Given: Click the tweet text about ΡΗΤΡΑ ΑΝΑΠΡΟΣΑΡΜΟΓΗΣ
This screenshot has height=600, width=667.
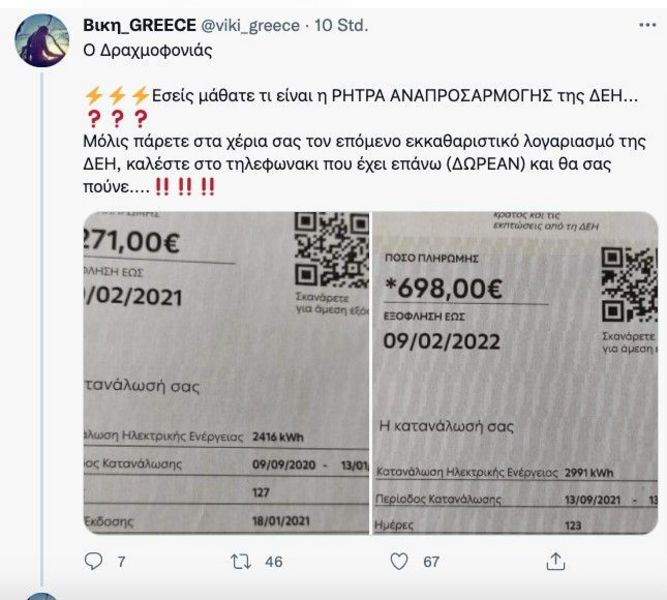Looking at the screenshot, I should (365, 141).
